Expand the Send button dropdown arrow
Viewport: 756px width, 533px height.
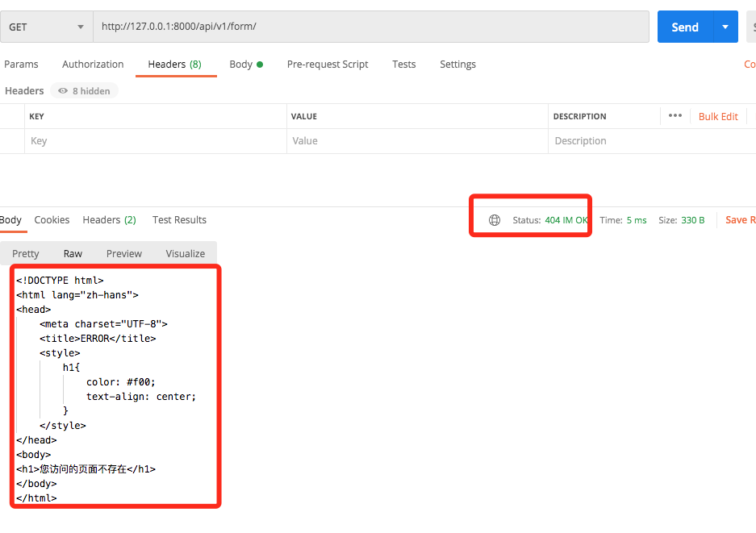[x=725, y=27]
